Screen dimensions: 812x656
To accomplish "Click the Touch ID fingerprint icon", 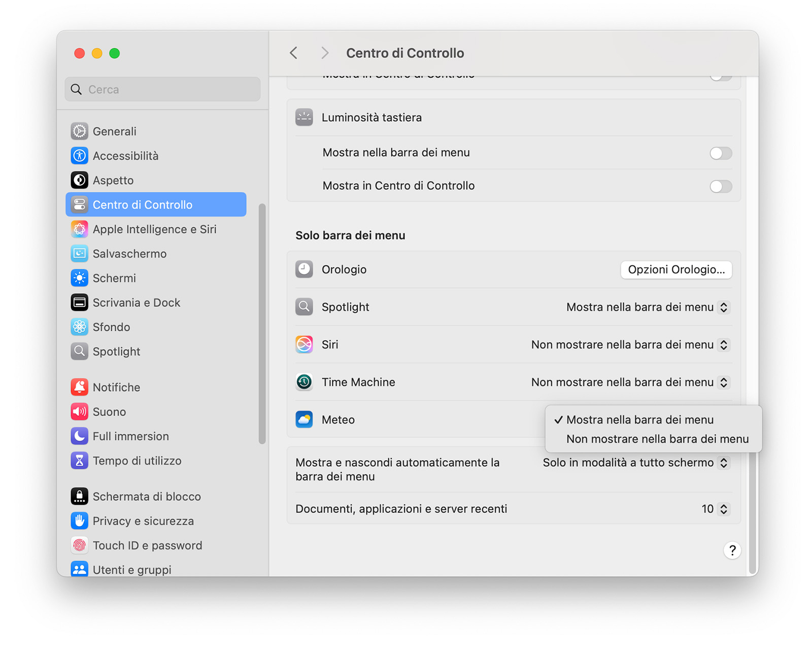I will coord(79,545).
